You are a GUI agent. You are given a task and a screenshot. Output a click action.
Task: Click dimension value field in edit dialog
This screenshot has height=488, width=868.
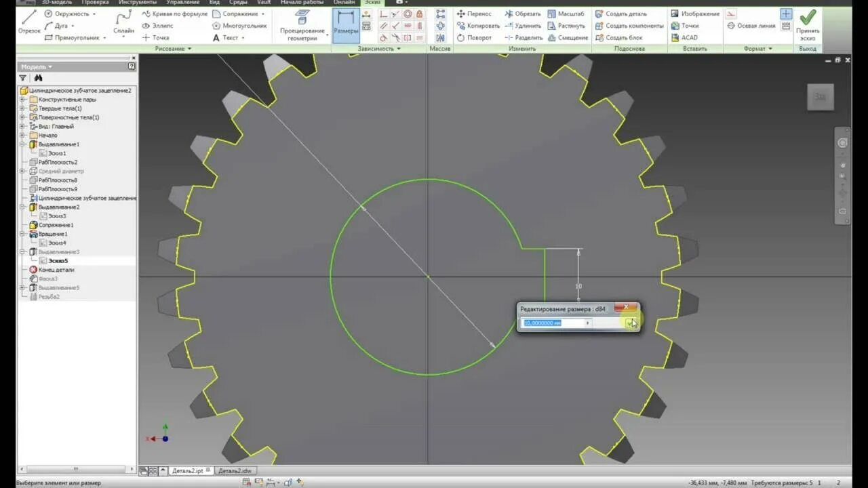(x=553, y=323)
